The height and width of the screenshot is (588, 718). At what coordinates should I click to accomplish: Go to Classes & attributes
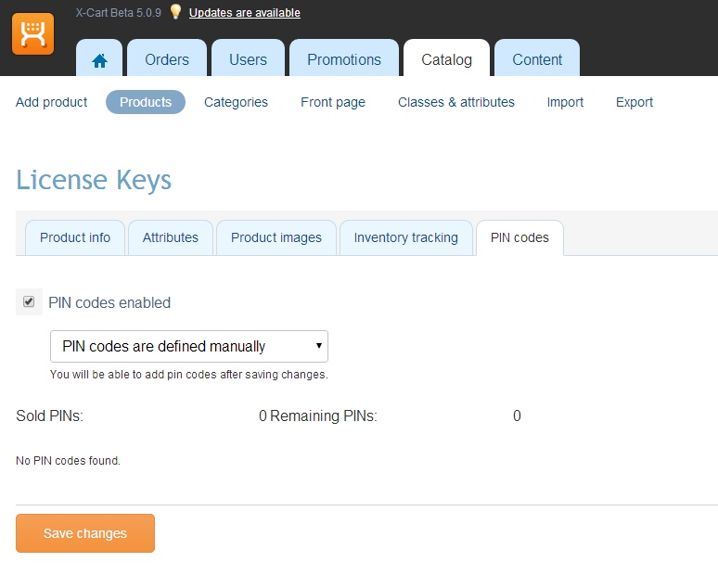click(x=456, y=102)
